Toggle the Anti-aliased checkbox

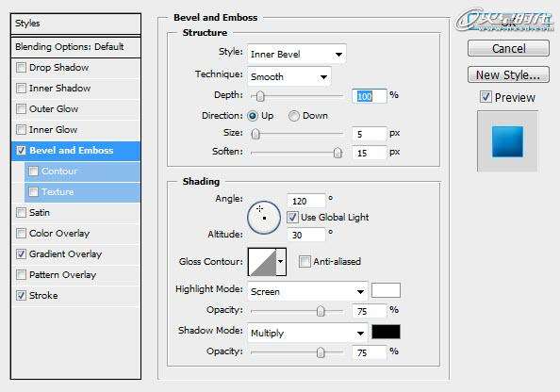pyautogui.click(x=305, y=262)
